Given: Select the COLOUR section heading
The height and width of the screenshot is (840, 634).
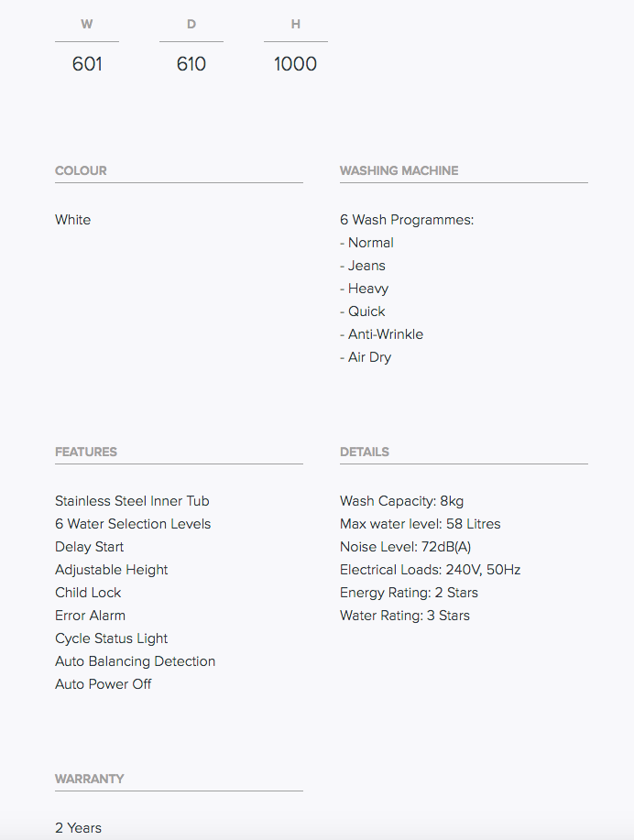Looking at the screenshot, I should [81, 170].
